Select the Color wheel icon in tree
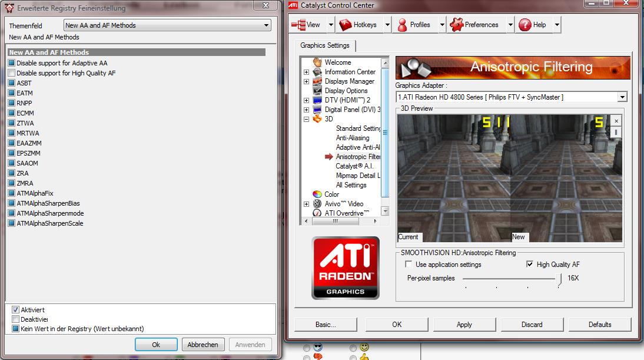 click(317, 194)
